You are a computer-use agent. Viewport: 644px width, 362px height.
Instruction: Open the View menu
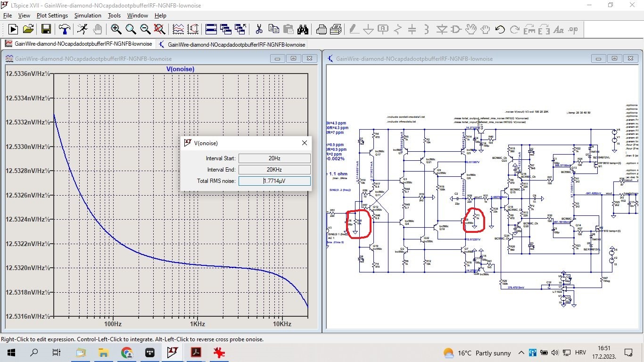(x=24, y=16)
